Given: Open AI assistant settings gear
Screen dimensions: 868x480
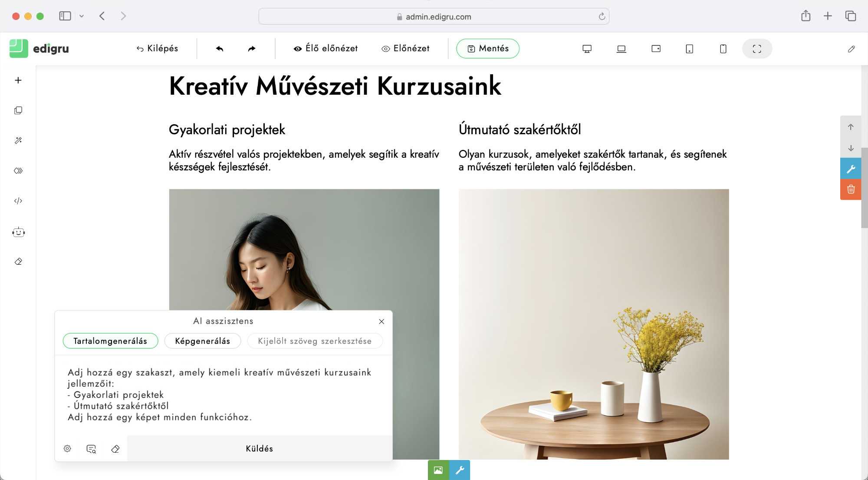Looking at the screenshot, I should click(x=68, y=448).
